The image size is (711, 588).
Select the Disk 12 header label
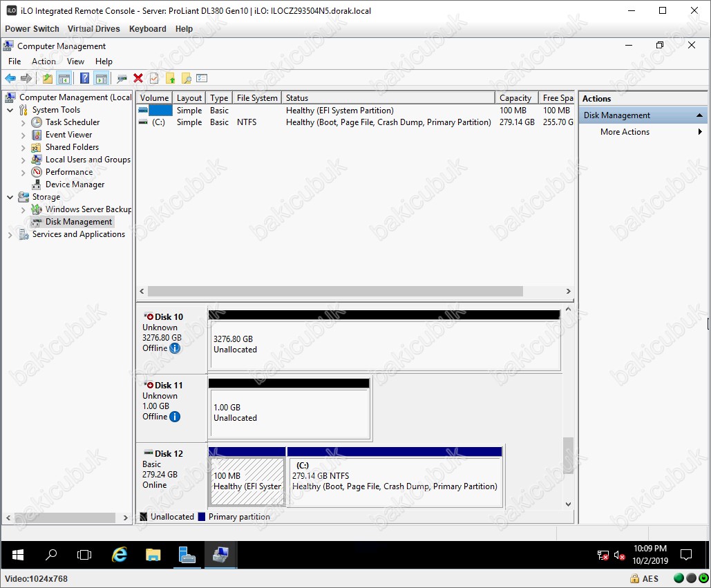point(169,454)
